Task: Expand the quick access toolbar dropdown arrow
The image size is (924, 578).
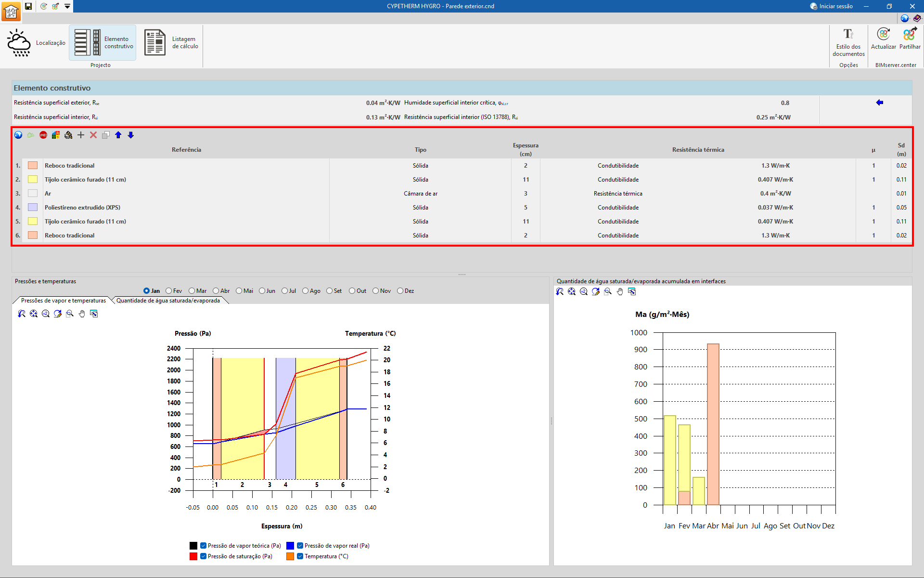Action: (x=67, y=6)
